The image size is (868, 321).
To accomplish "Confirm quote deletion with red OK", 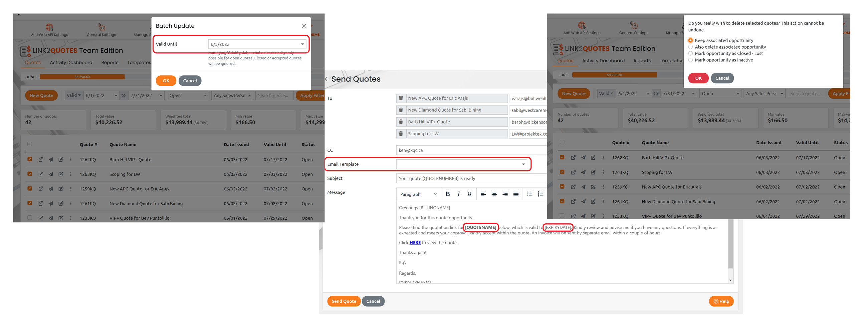I will click(x=698, y=78).
